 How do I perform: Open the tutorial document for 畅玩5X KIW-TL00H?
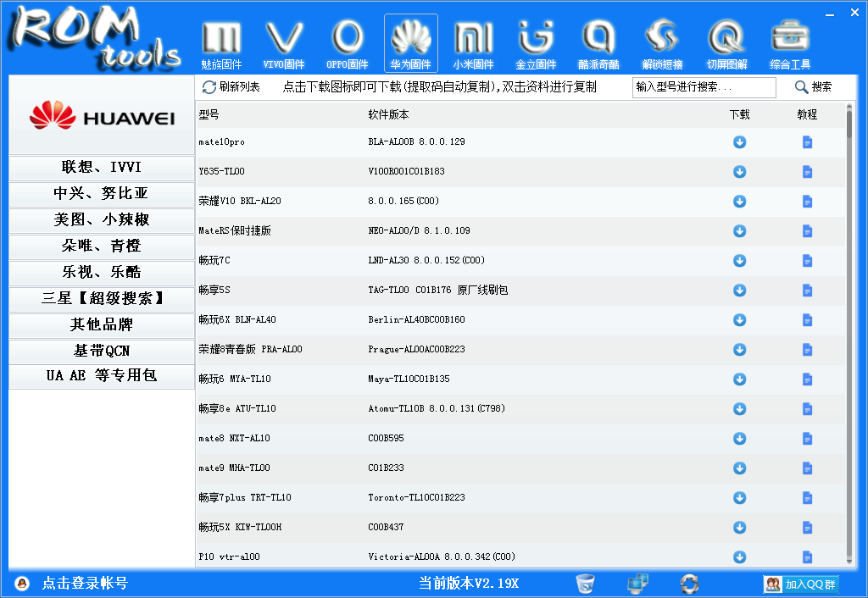pos(807,527)
